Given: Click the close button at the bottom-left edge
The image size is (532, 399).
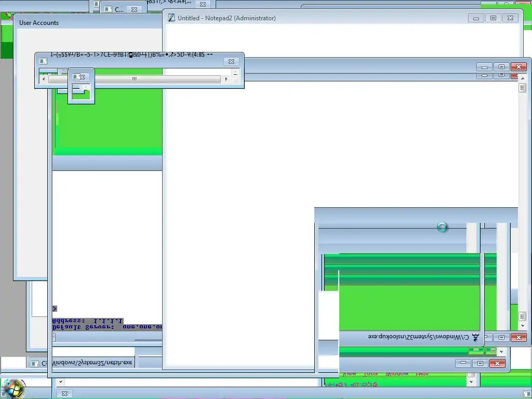Looking at the screenshot, I should (x=64, y=393).
